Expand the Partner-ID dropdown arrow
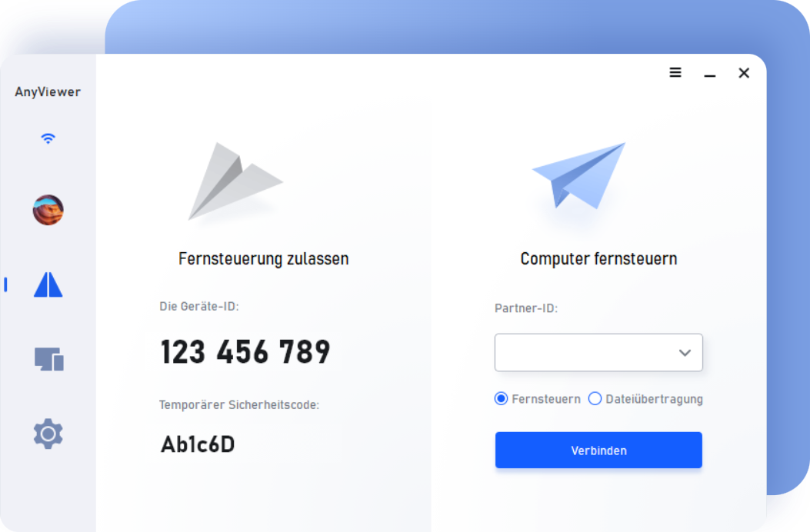 tap(685, 353)
